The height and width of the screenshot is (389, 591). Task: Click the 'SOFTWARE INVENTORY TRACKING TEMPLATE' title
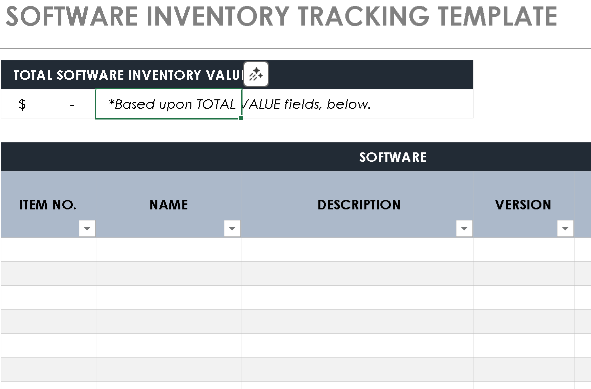(282, 16)
